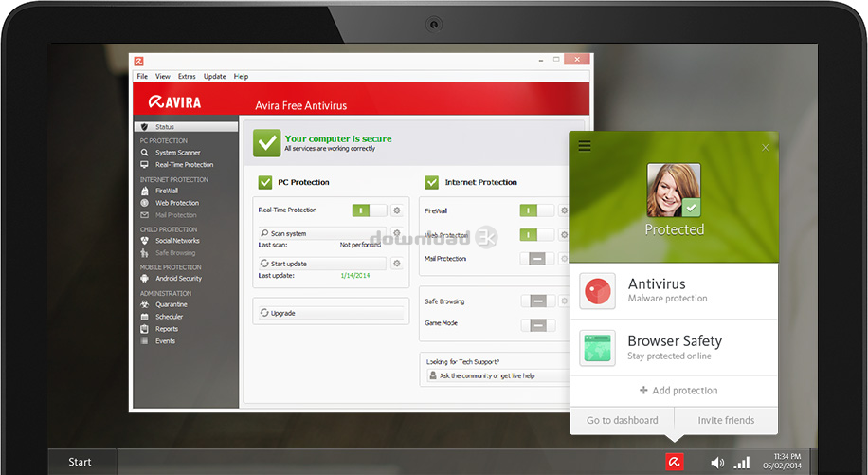
Task: Select Android Security in the sidebar
Action: 178,279
